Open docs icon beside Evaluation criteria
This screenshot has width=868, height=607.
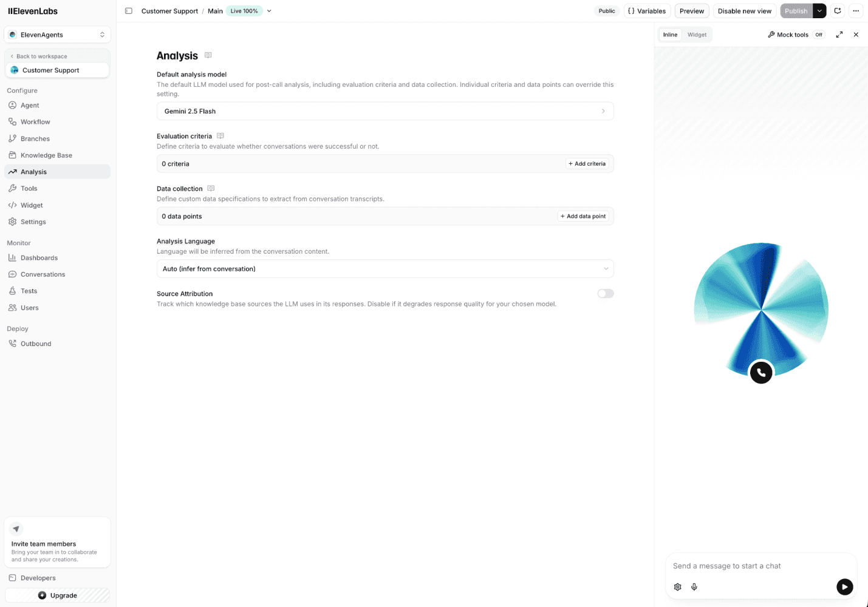[220, 136]
